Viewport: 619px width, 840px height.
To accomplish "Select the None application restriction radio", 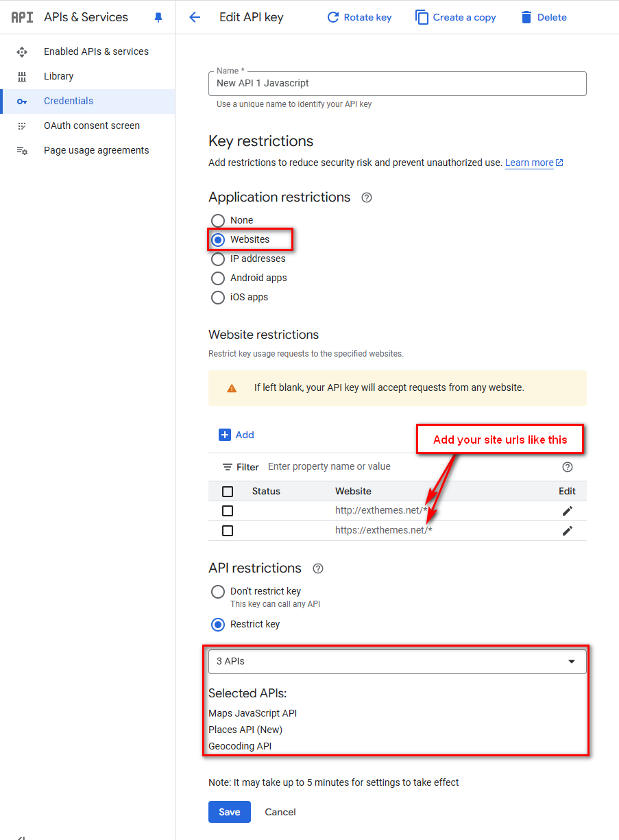I will (x=218, y=221).
